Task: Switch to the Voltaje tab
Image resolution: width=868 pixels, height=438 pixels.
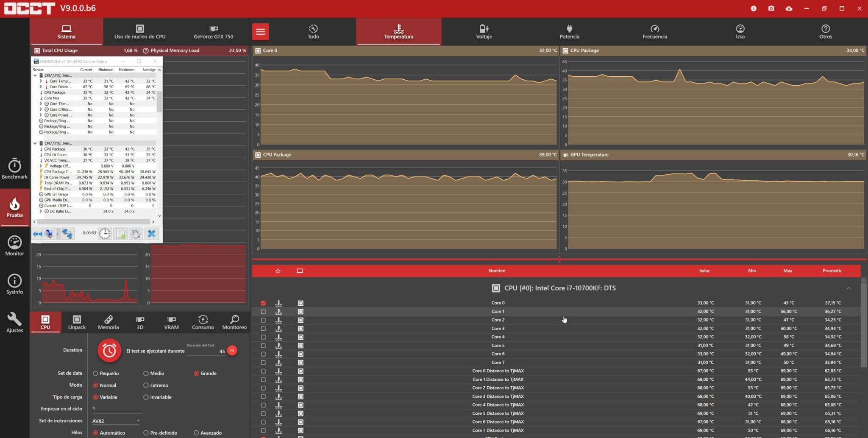Action: (484, 31)
